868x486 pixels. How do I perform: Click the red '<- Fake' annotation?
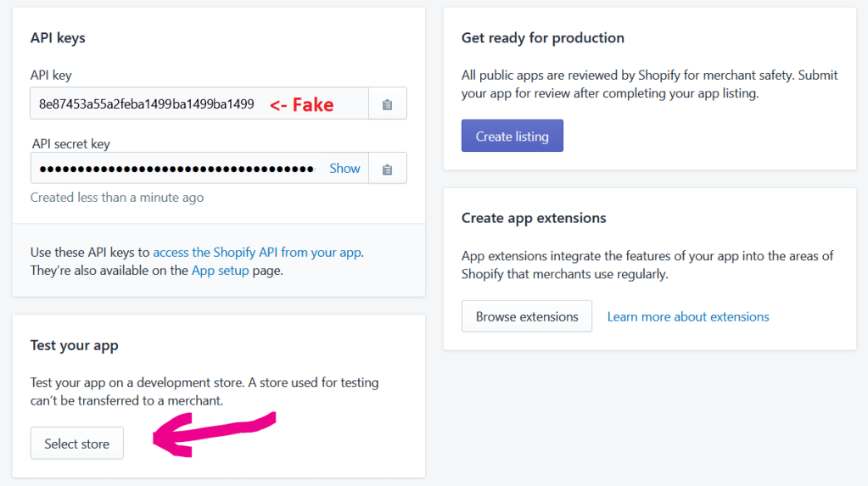pyautogui.click(x=301, y=105)
